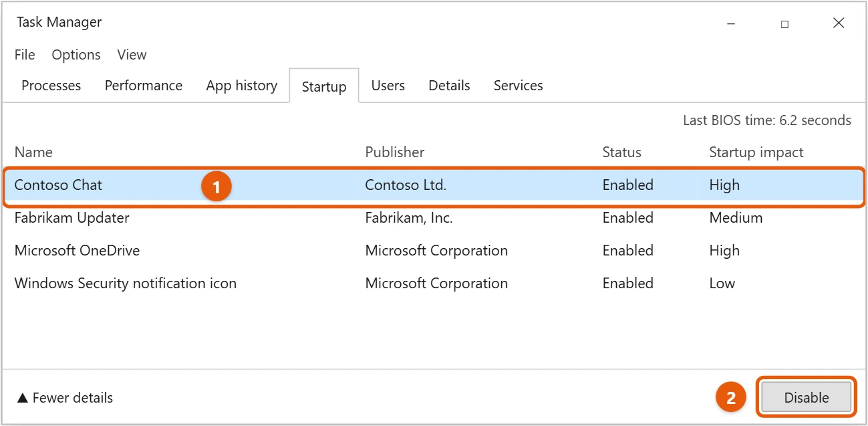Click the Last BIOS time text
This screenshot has height=426, width=868.
tap(767, 121)
